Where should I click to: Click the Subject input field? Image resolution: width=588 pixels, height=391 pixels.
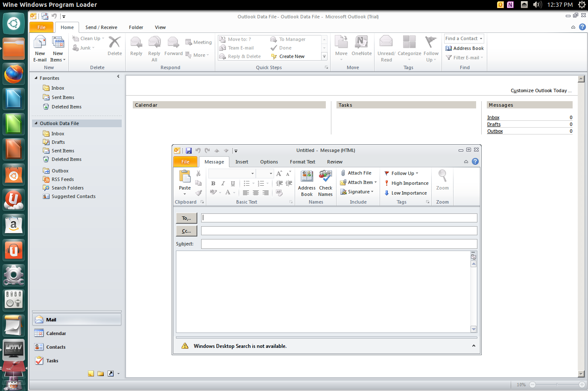point(339,244)
